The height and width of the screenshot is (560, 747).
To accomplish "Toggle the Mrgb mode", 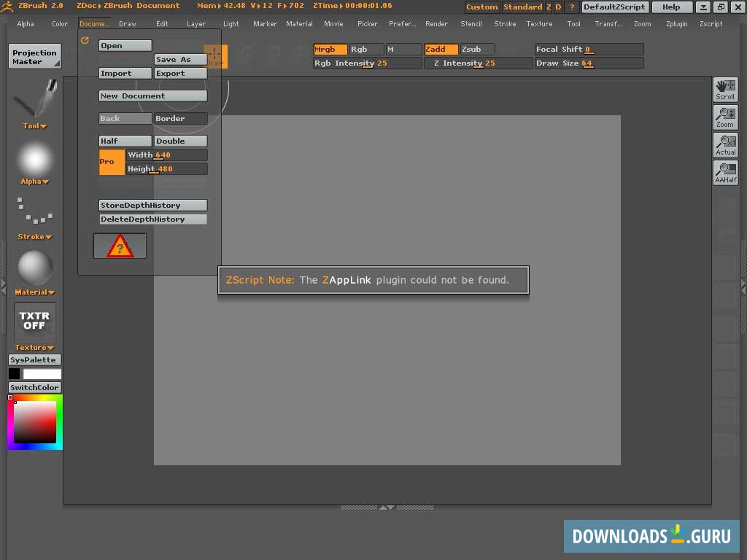I will coord(330,49).
